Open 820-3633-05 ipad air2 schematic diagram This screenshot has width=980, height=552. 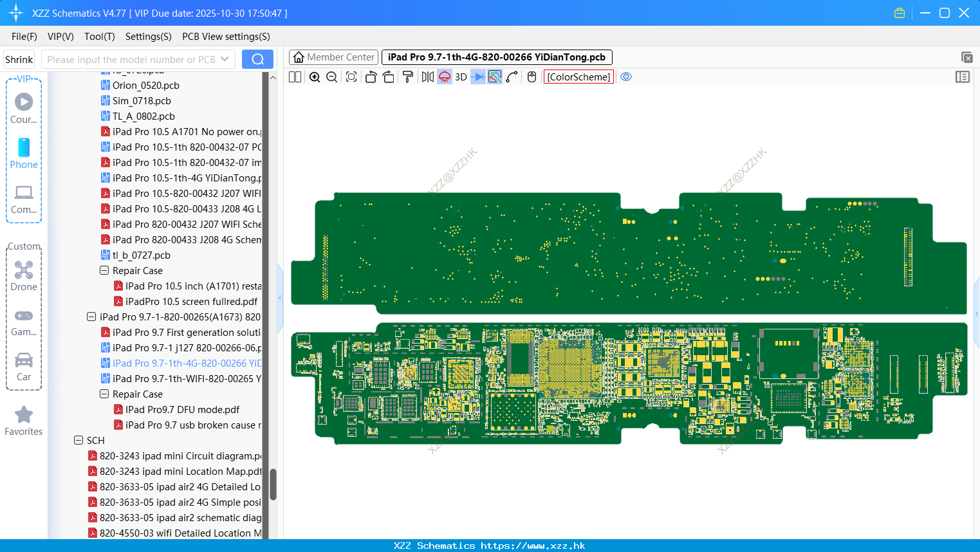pyautogui.click(x=174, y=518)
